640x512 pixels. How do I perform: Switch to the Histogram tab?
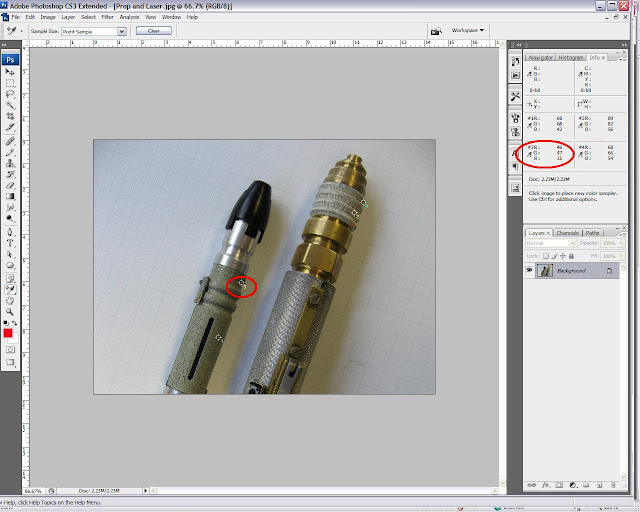coord(571,58)
